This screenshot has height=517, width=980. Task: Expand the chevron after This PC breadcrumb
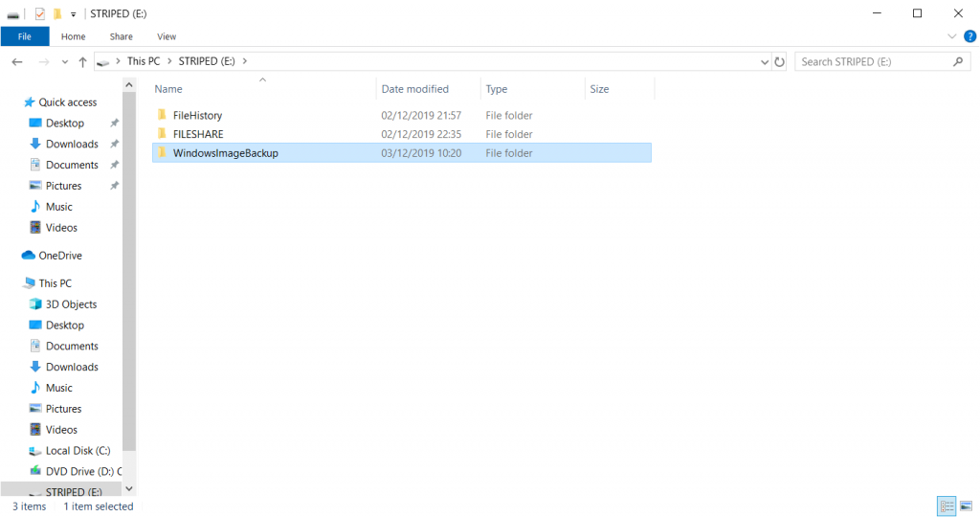(x=169, y=61)
